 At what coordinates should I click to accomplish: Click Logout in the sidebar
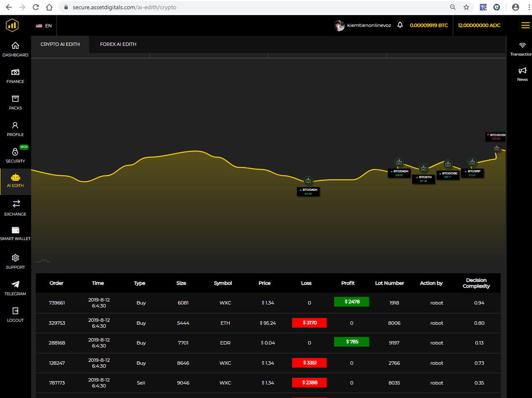15,311
